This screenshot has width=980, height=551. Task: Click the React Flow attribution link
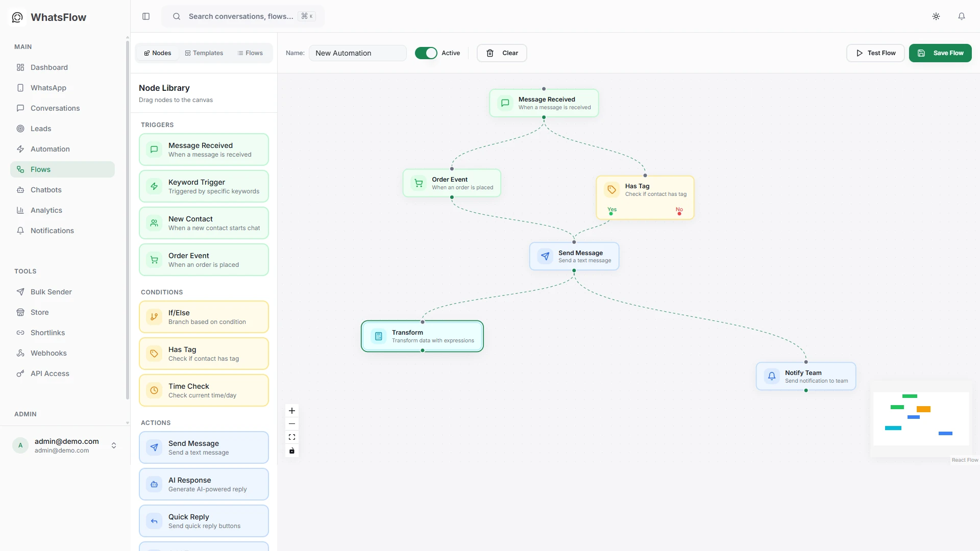[965, 460]
